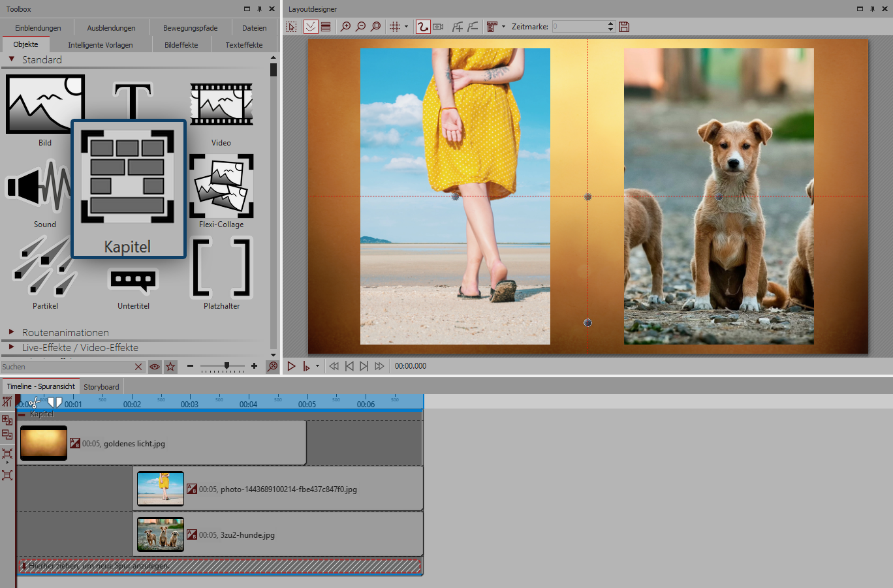The width and height of the screenshot is (893, 588).
Task: Open the Texteffekte tab
Action: [243, 45]
